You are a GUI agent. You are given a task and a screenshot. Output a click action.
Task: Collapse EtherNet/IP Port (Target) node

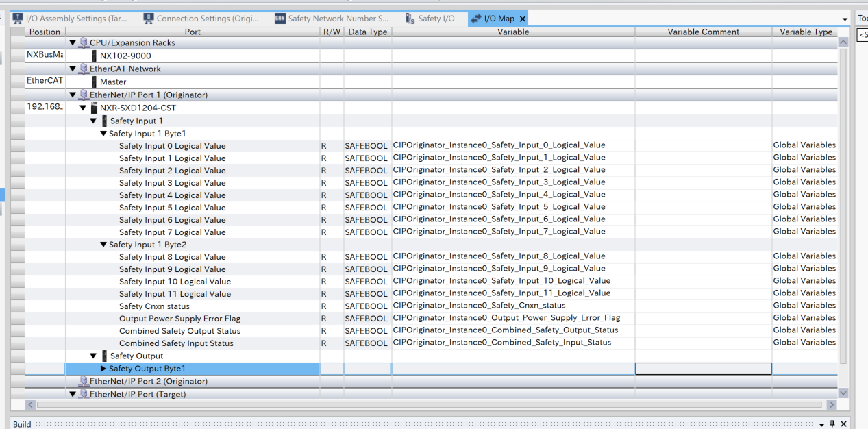(x=73, y=395)
